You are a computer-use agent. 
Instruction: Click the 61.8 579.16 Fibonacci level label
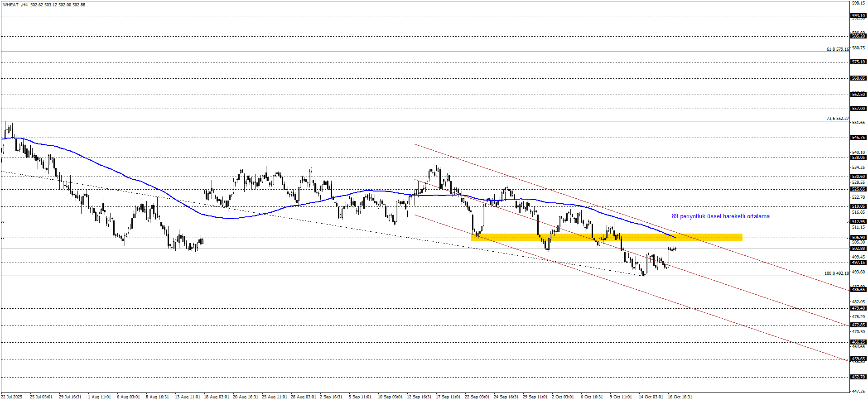click(x=837, y=49)
